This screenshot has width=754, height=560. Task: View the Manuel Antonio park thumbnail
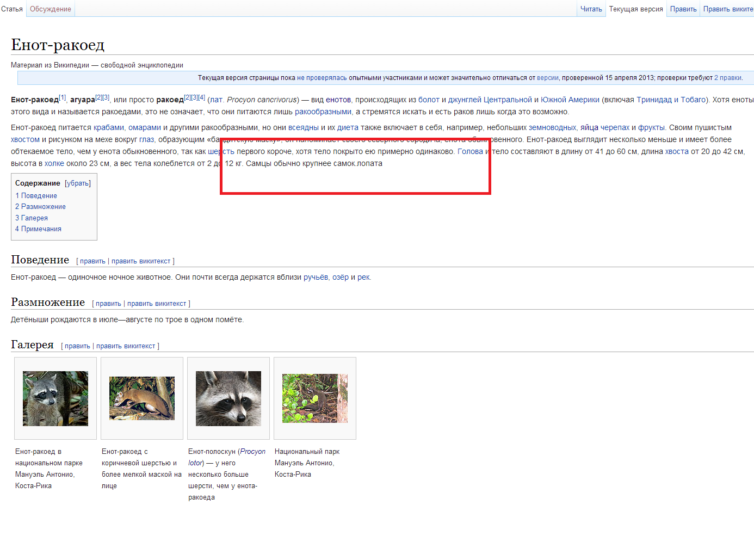tap(315, 398)
